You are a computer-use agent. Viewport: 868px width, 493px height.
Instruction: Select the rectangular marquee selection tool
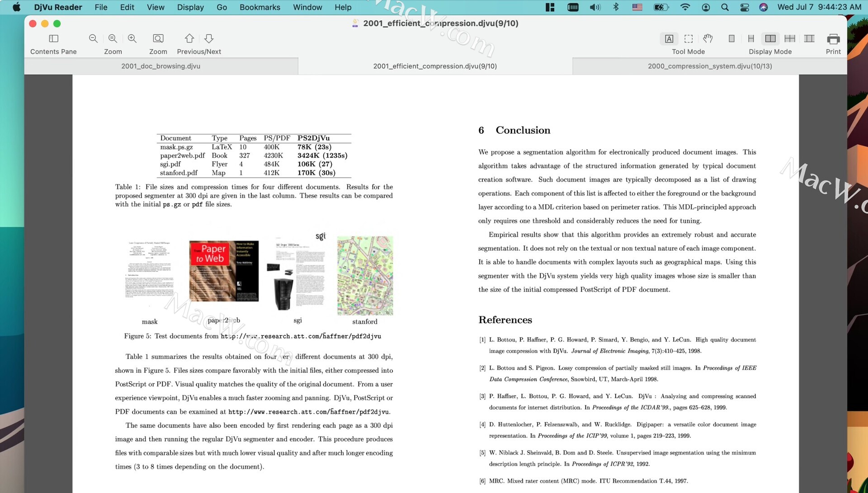click(x=689, y=39)
